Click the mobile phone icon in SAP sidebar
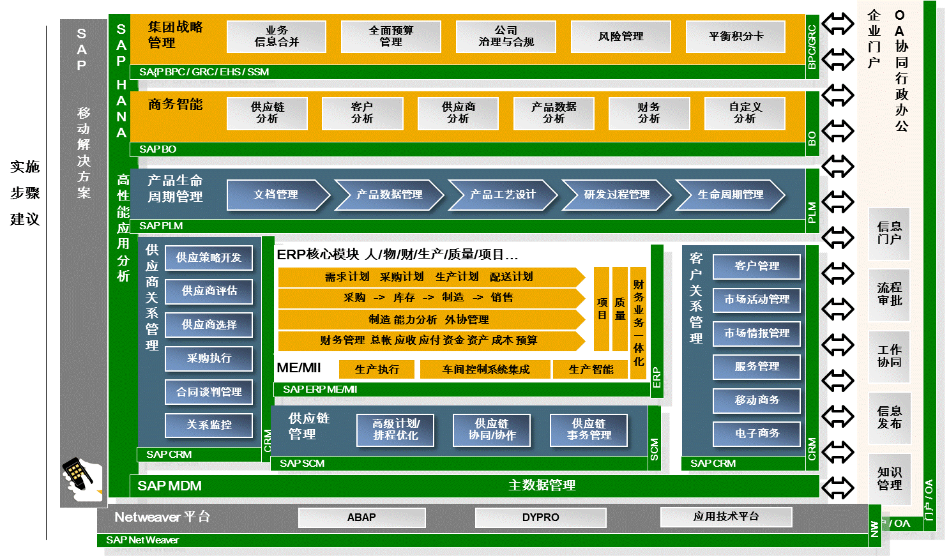 pyautogui.click(x=82, y=478)
